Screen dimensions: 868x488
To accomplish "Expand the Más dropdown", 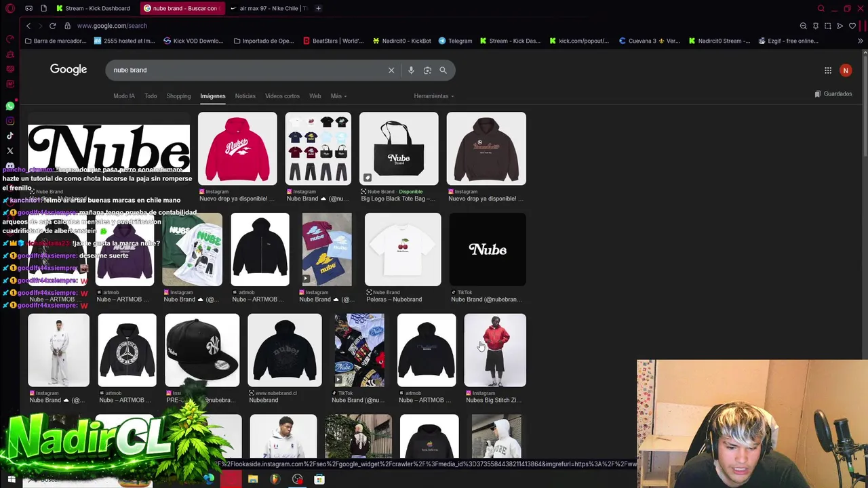I will click(x=338, y=96).
